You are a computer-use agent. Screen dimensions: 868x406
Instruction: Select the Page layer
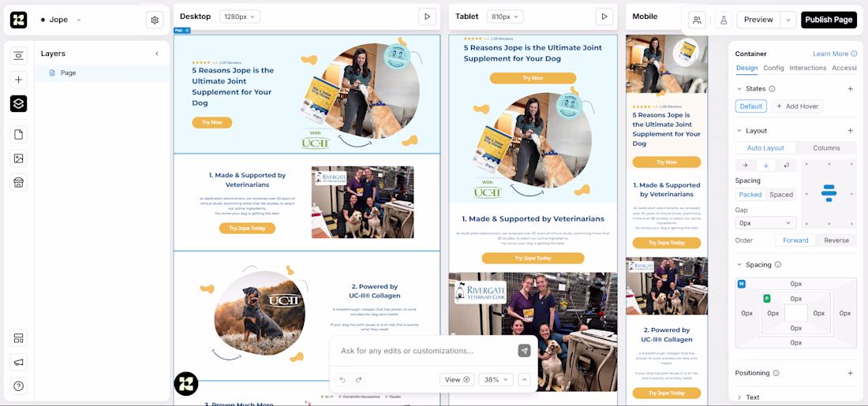tap(103, 73)
